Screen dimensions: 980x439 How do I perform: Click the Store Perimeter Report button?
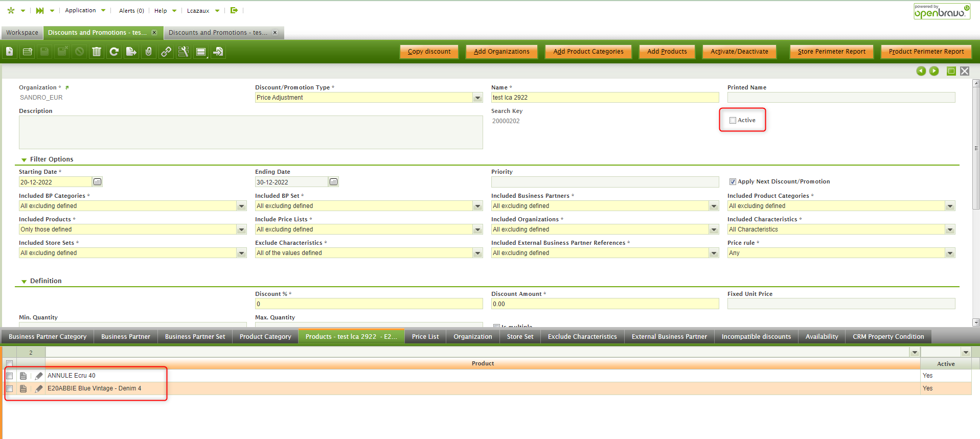(832, 52)
